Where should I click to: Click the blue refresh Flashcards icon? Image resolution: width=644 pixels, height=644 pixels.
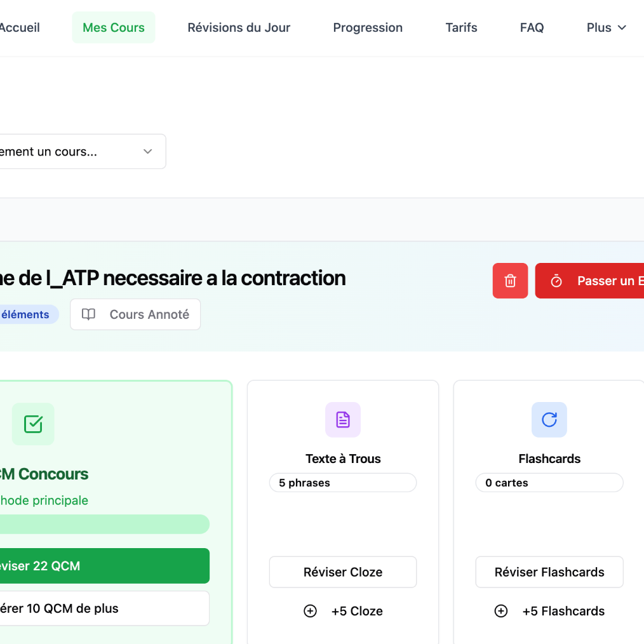click(549, 420)
